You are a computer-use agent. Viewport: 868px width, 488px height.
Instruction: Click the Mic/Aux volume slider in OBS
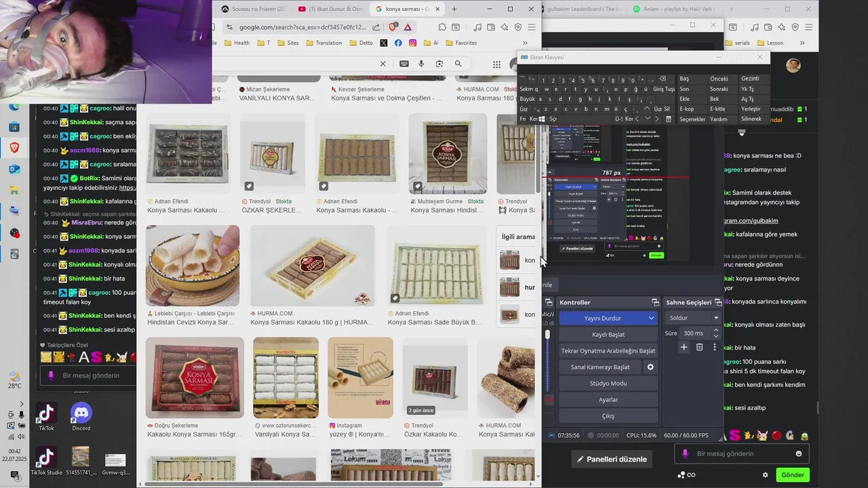[548, 361]
